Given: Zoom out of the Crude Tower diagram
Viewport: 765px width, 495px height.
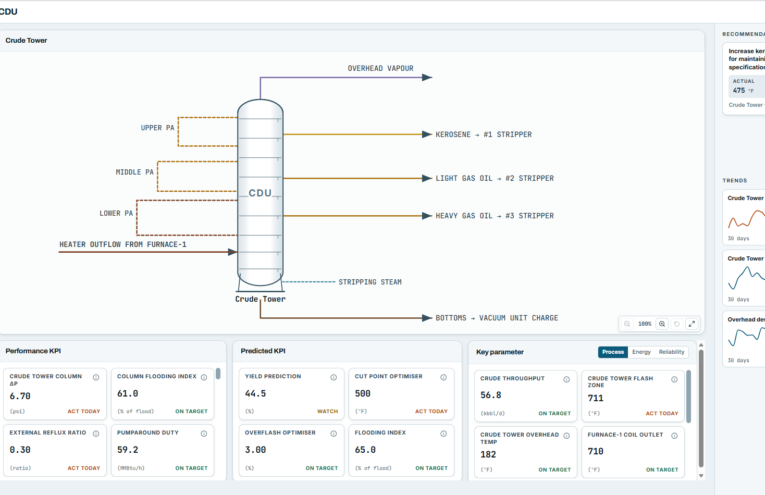Looking at the screenshot, I should (627, 324).
